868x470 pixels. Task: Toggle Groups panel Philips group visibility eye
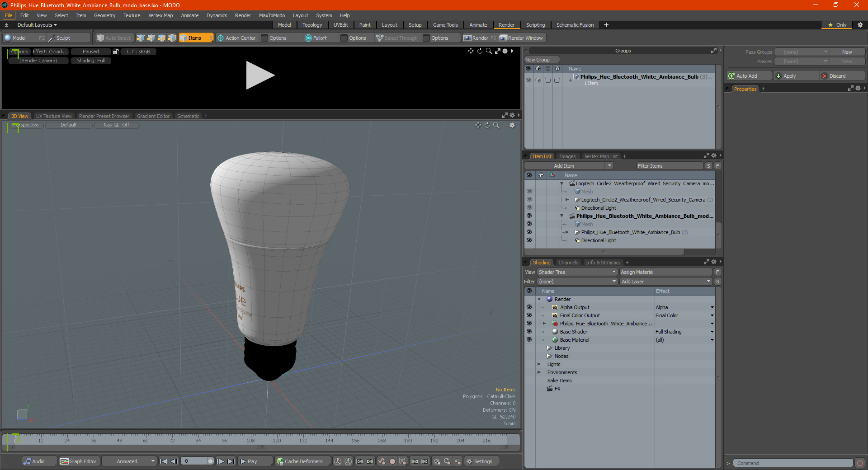tap(528, 80)
